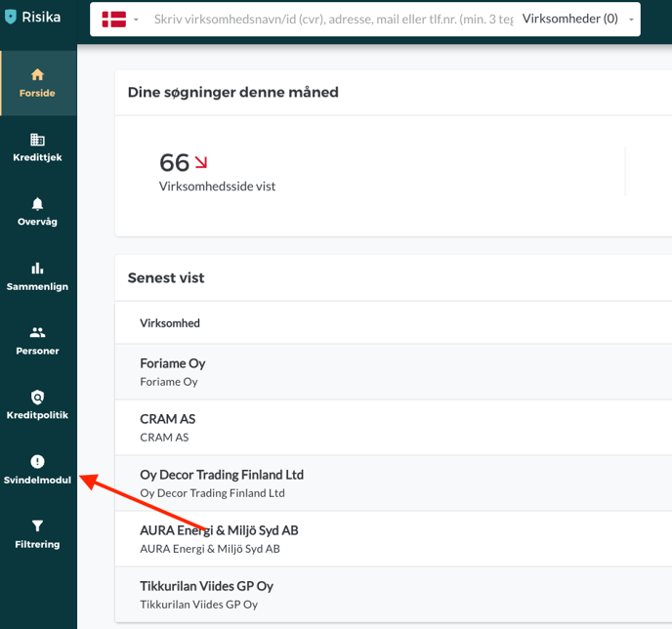Click the Risika brand name text
This screenshot has width=672, height=629.
(x=41, y=18)
